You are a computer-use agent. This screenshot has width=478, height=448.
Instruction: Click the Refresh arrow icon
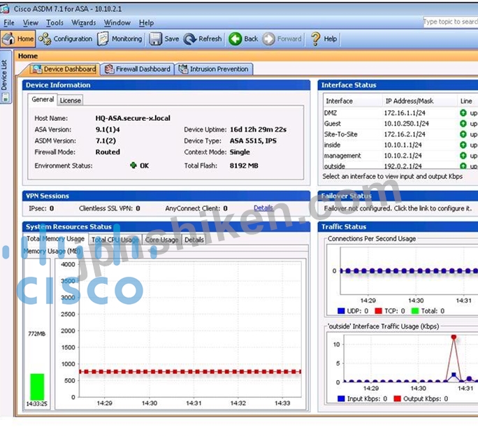coord(189,39)
